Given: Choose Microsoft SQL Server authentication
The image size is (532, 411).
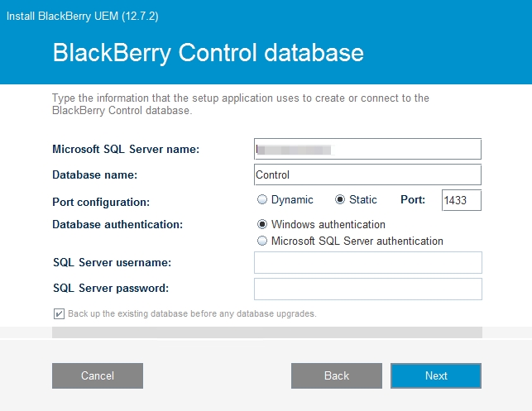Looking at the screenshot, I should point(263,241).
